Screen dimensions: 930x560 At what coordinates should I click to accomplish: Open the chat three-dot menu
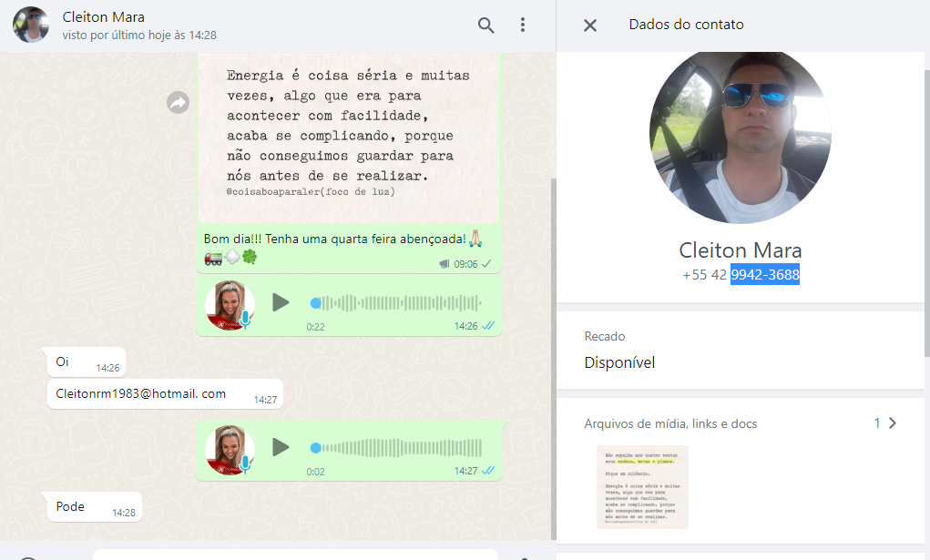click(x=523, y=25)
